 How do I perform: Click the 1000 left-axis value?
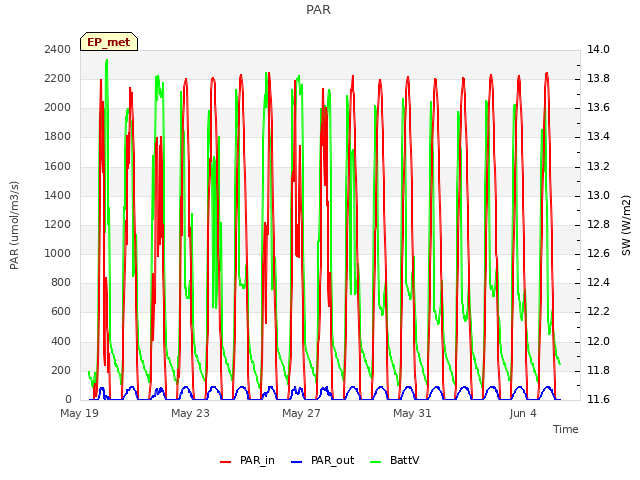58,253
